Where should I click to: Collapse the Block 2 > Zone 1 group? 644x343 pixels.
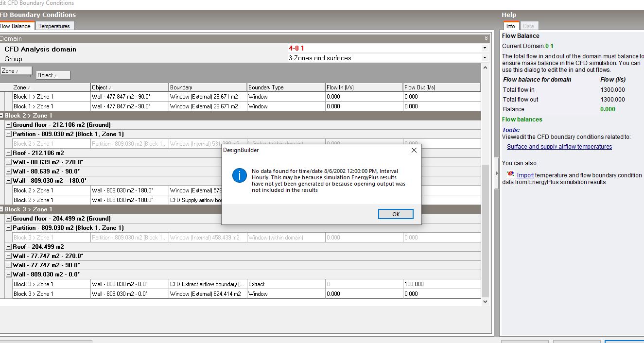click(x=2, y=116)
